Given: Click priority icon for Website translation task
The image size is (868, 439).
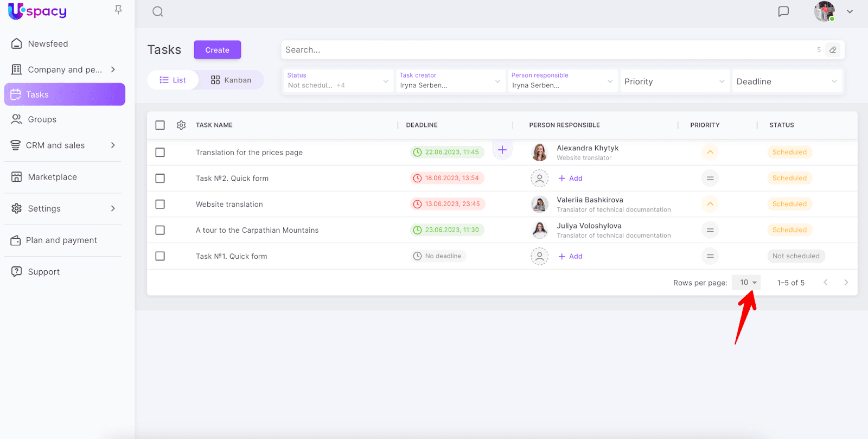Looking at the screenshot, I should [710, 204].
